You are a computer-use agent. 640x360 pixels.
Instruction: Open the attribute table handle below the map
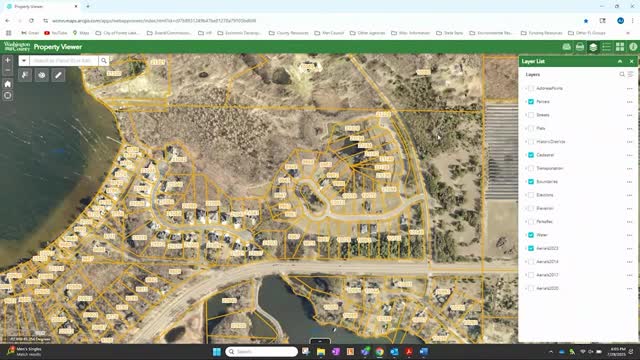click(x=320, y=341)
